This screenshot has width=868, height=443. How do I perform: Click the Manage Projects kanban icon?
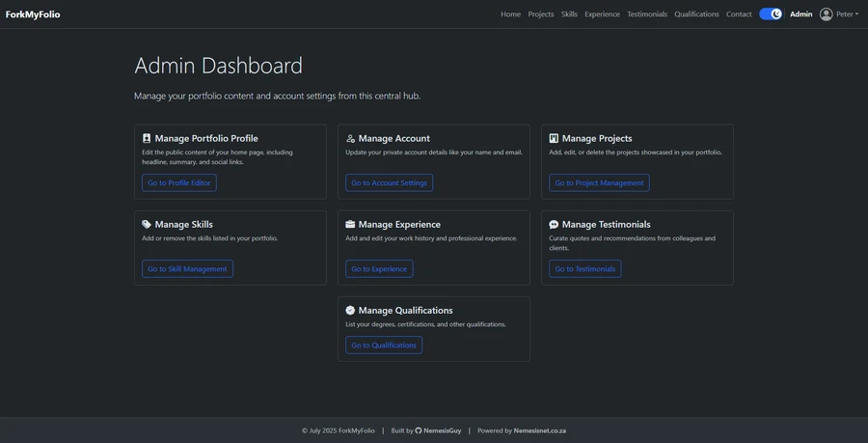click(x=554, y=139)
